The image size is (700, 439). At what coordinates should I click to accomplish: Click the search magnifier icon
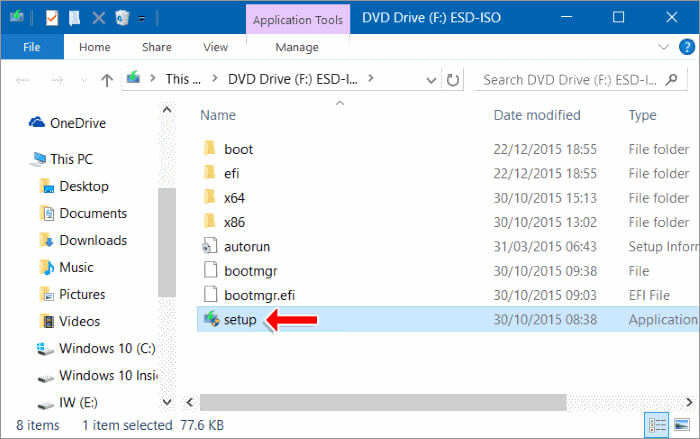(x=671, y=80)
